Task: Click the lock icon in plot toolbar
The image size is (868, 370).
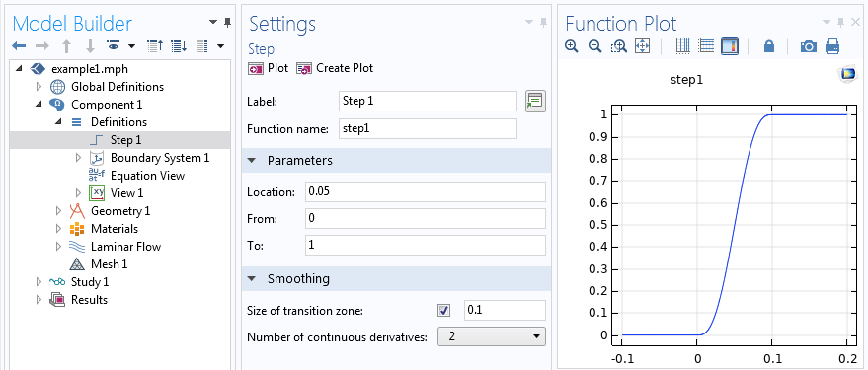Action: tap(769, 46)
